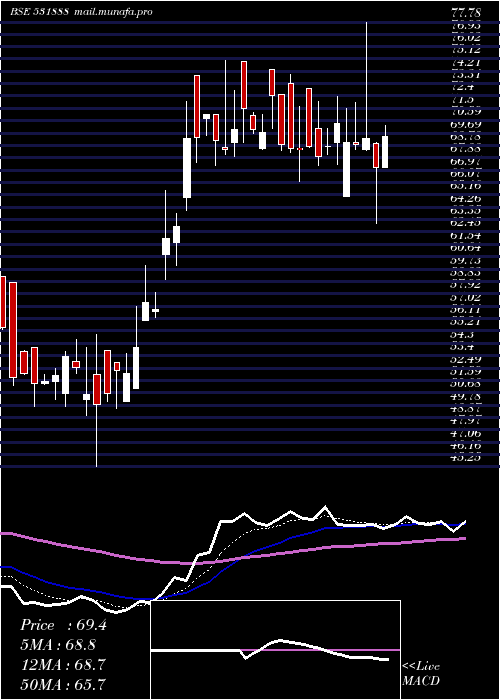
Task: Select the 66.97 price axis label
Action: (466, 161)
